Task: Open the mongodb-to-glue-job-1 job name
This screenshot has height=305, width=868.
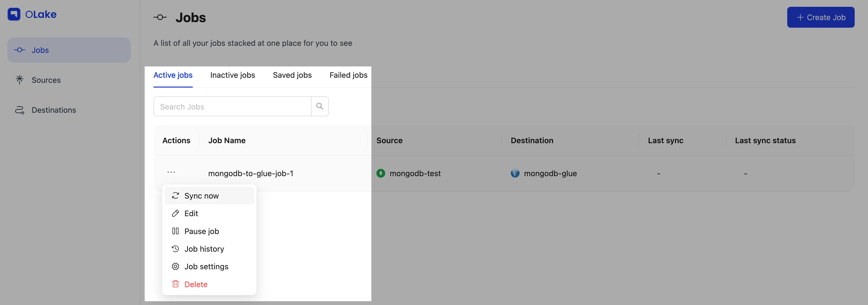Action: click(x=251, y=174)
